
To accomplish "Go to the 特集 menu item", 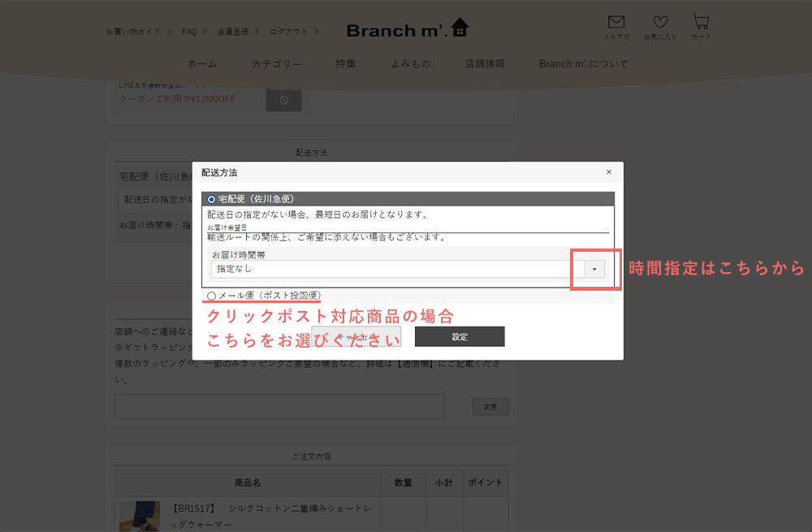I will [x=346, y=64].
